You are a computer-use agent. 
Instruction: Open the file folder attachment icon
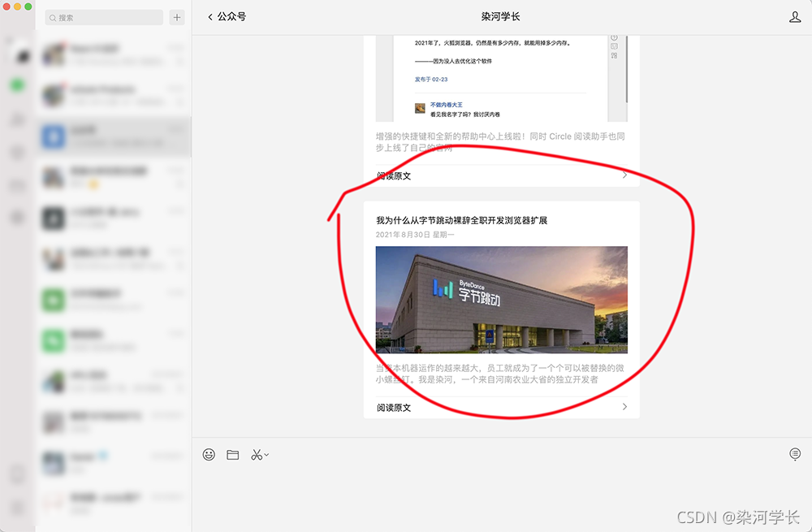coord(233,455)
